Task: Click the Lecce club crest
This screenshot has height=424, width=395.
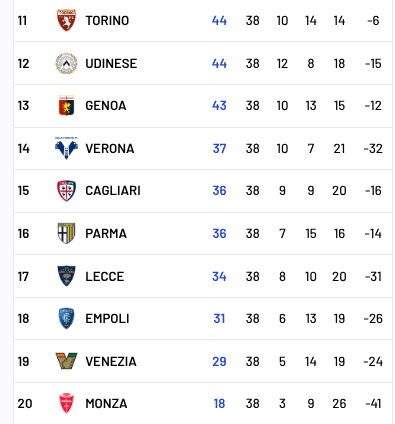Action: 66,276
